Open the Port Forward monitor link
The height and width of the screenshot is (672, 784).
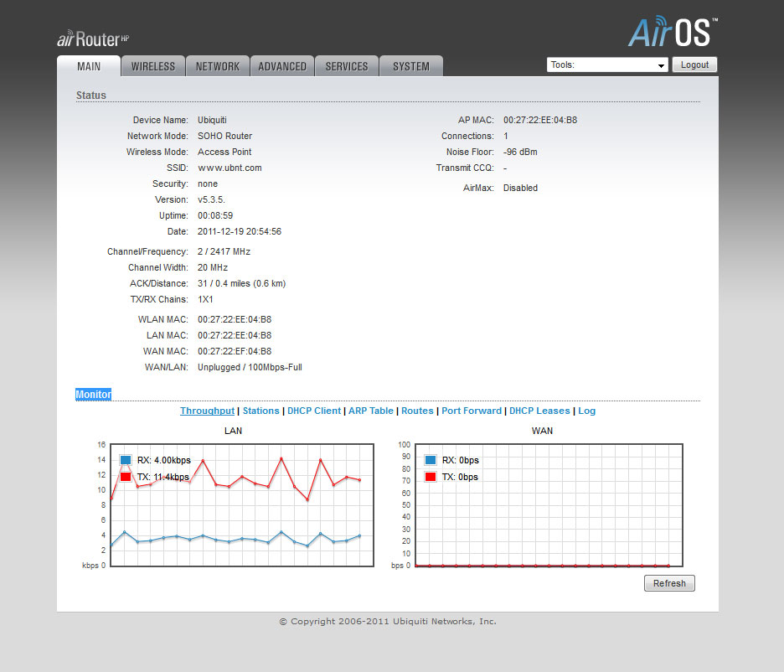pyautogui.click(x=472, y=411)
